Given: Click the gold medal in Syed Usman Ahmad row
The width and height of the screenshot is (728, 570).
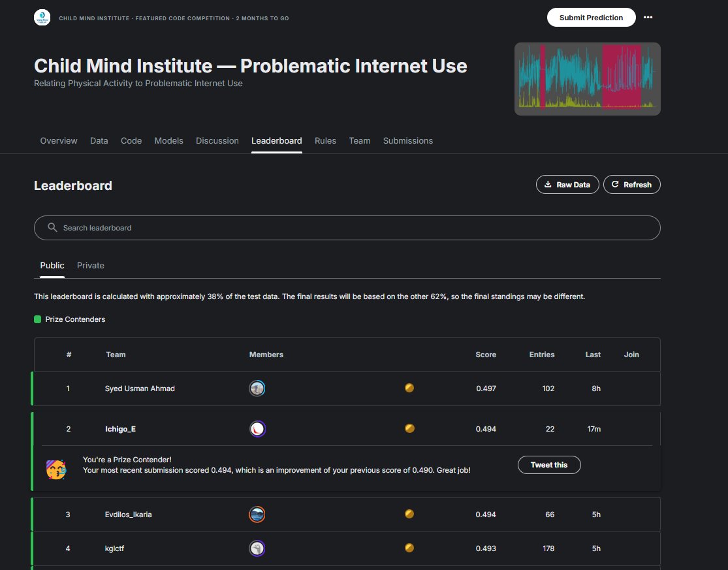Looking at the screenshot, I should 409,388.
